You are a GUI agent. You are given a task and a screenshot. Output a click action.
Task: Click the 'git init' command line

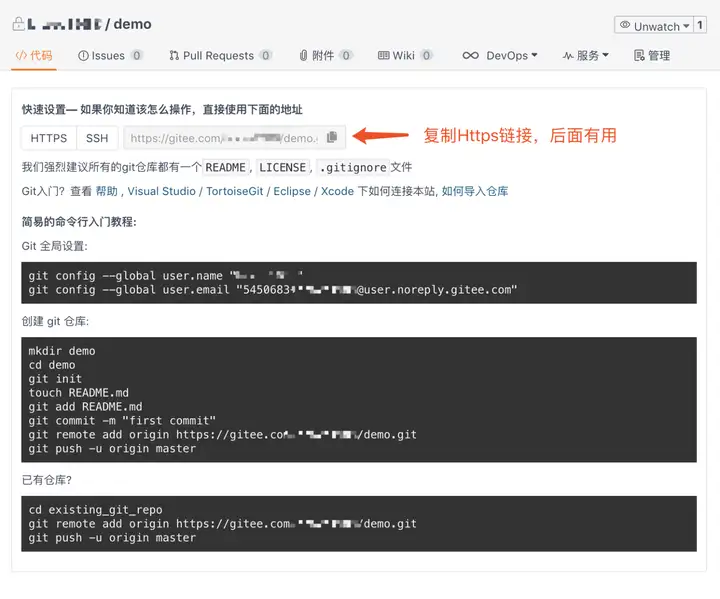pos(55,379)
